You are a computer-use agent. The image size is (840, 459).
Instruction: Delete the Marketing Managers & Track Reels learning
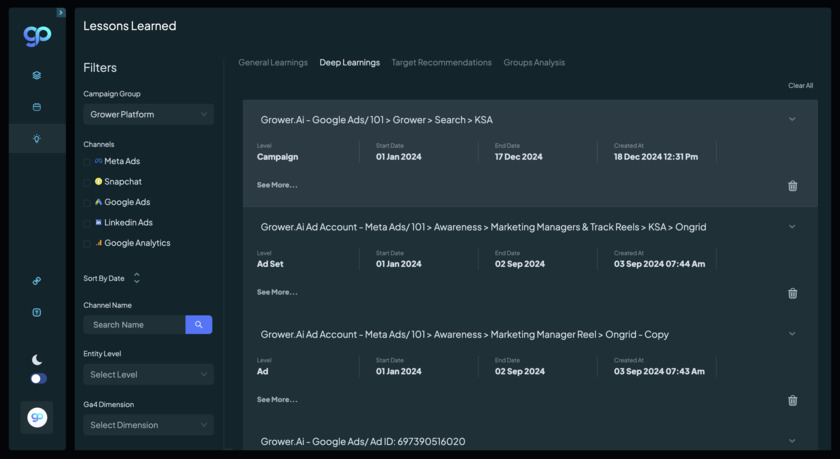792,293
